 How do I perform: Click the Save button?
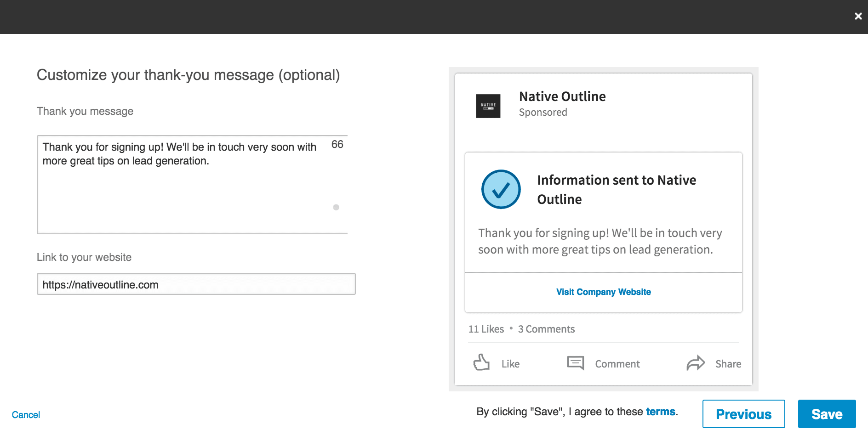827,414
